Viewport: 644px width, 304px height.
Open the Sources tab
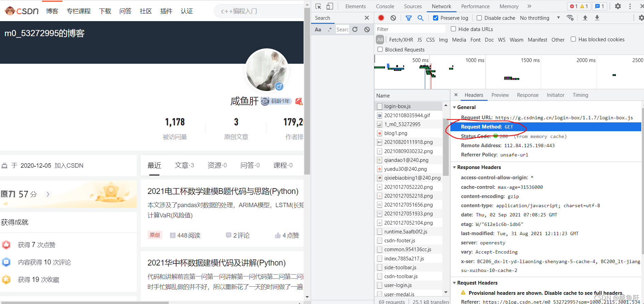tap(413, 6)
